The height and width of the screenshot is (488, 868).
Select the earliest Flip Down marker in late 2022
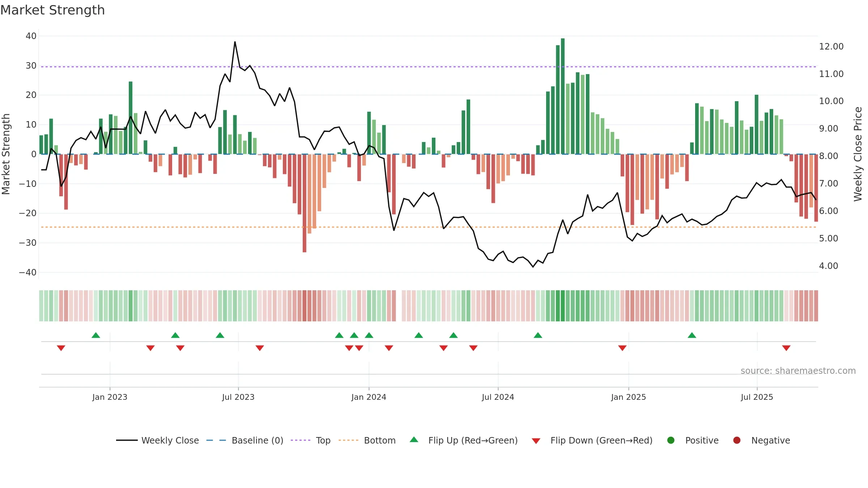point(61,348)
